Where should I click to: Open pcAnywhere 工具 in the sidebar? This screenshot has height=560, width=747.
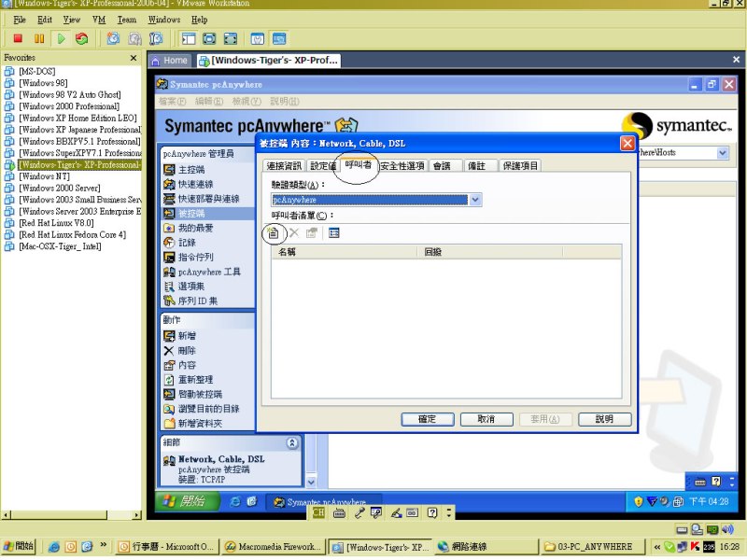point(202,272)
